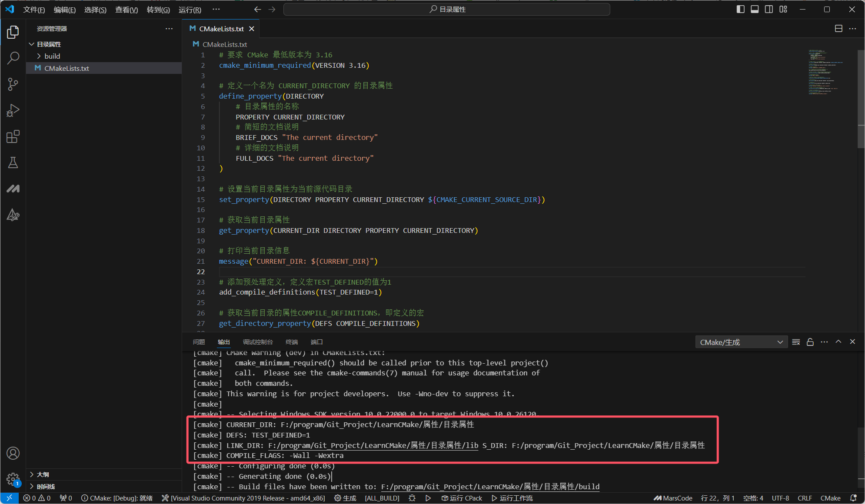Open the Testing flask view
The width and height of the screenshot is (865, 504).
coord(13,162)
